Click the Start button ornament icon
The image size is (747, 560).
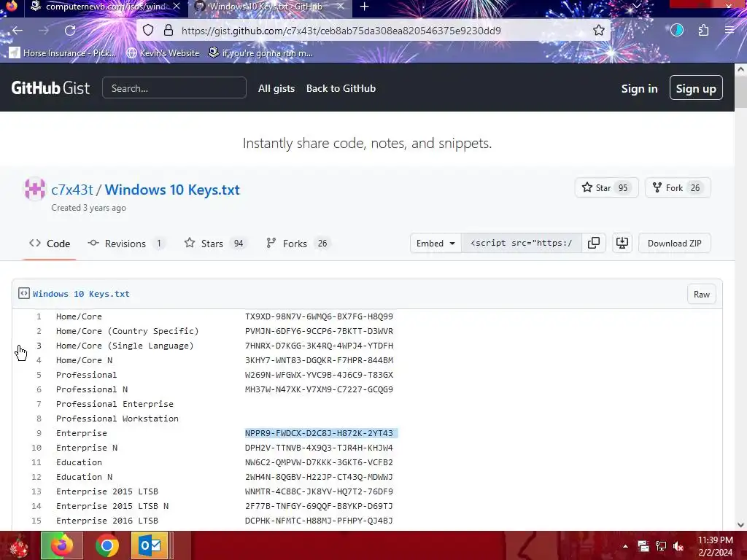[x=18, y=545]
